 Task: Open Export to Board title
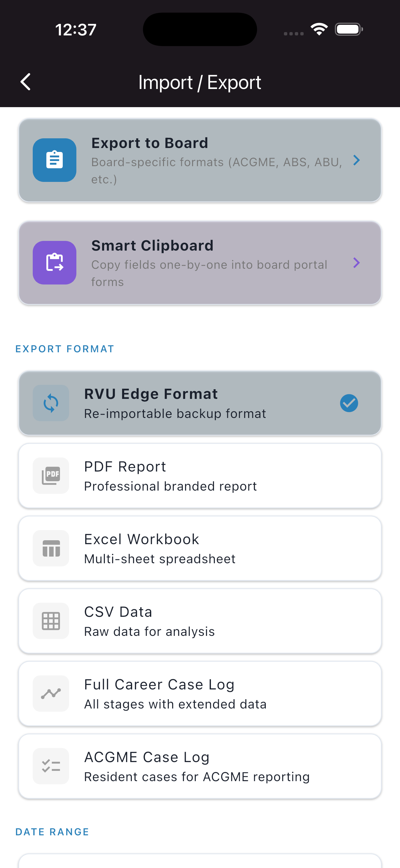click(150, 143)
